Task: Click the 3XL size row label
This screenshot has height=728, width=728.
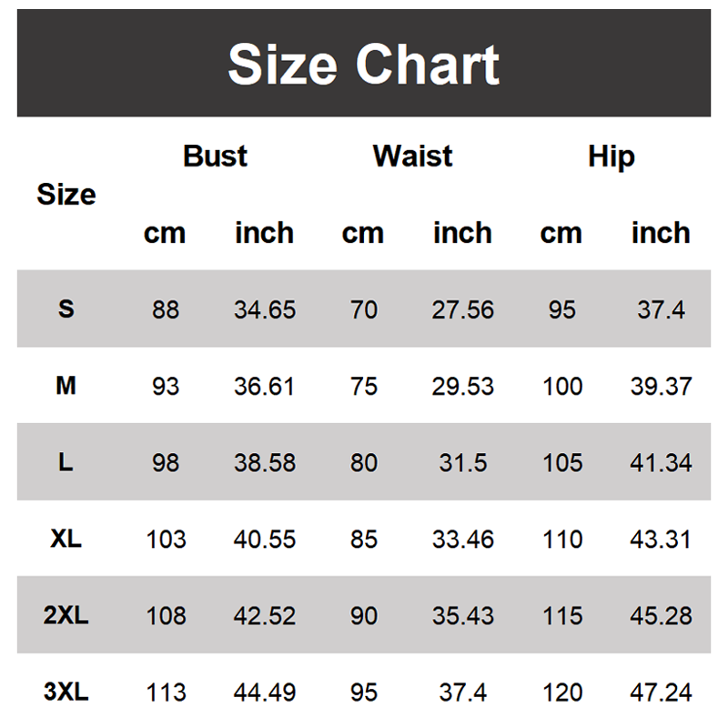Action: tap(66, 693)
